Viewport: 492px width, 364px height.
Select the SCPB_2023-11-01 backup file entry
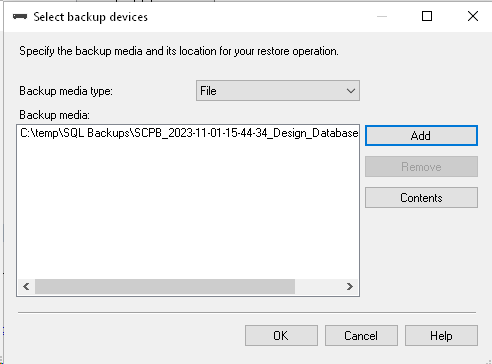click(x=189, y=133)
